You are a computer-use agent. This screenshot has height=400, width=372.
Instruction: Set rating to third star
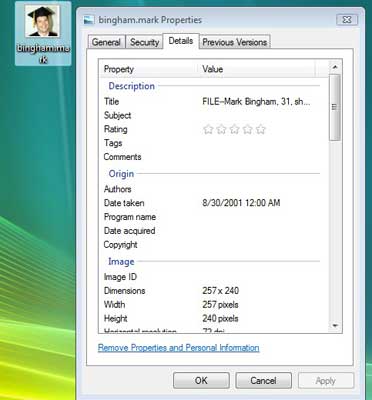[234, 129]
